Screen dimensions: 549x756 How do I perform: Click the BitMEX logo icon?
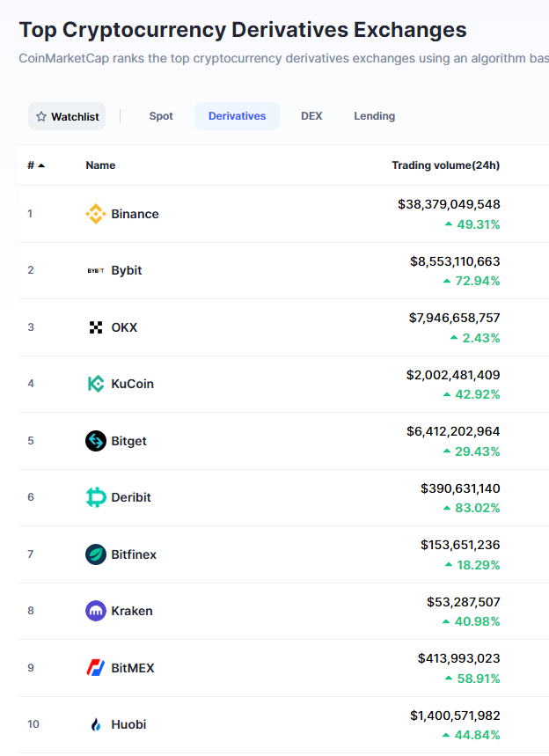point(96,668)
